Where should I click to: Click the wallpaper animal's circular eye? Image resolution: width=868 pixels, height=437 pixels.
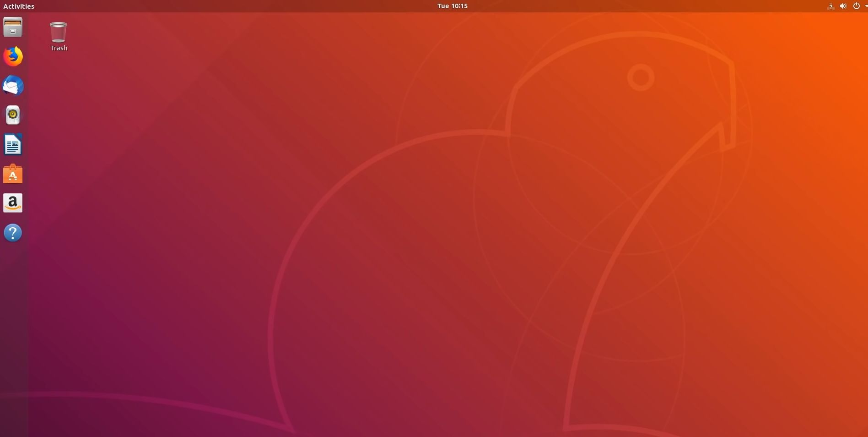(641, 77)
